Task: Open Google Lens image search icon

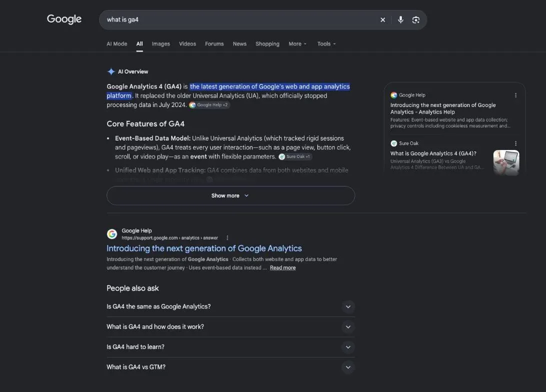Action: click(416, 20)
